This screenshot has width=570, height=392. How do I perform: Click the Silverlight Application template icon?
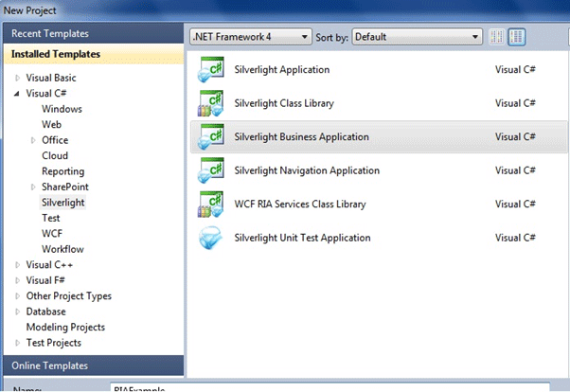[x=210, y=69]
